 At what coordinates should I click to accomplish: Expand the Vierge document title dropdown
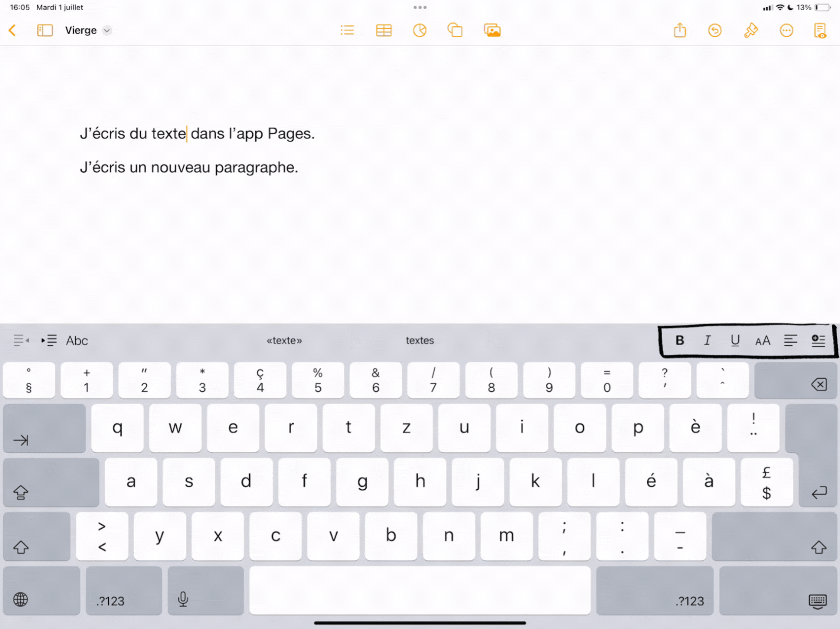click(x=107, y=31)
